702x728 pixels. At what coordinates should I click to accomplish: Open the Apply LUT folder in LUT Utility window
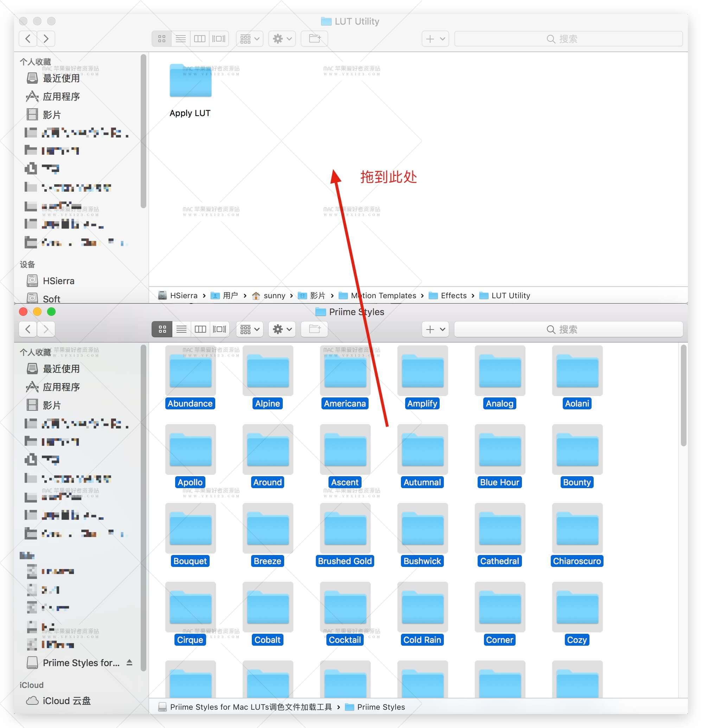click(191, 81)
